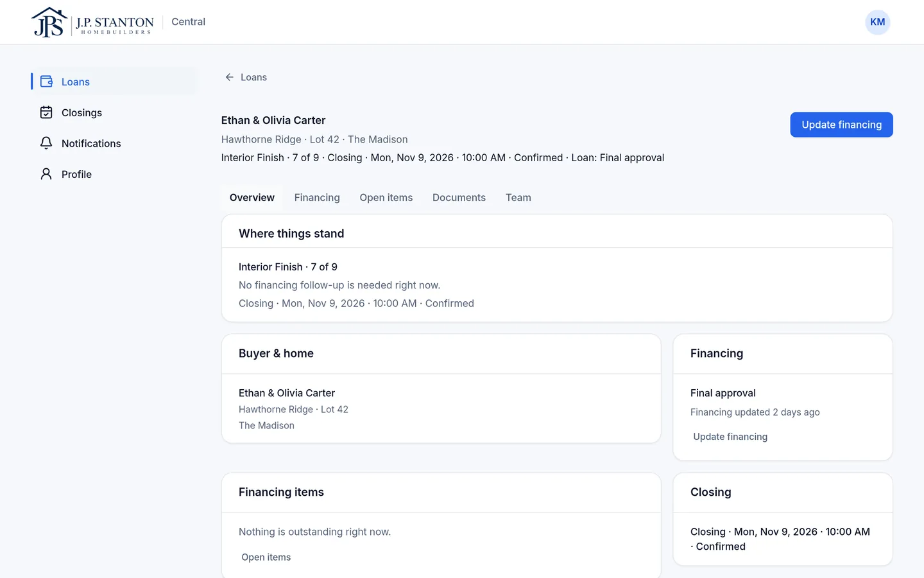Image resolution: width=924 pixels, height=578 pixels.
Task: Click the Loans wallet icon in sidebar
Action: 46,82
